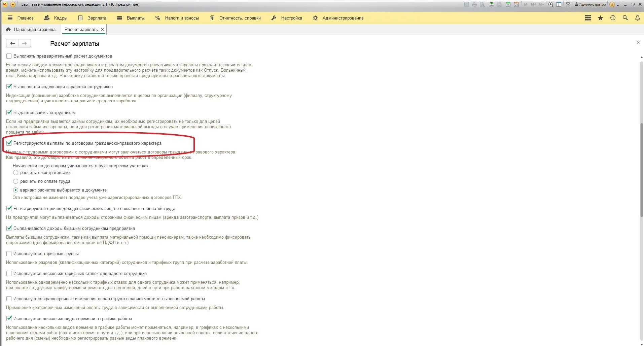Open Отчетность, справки section
644x346 pixels.
click(x=235, y=18)
